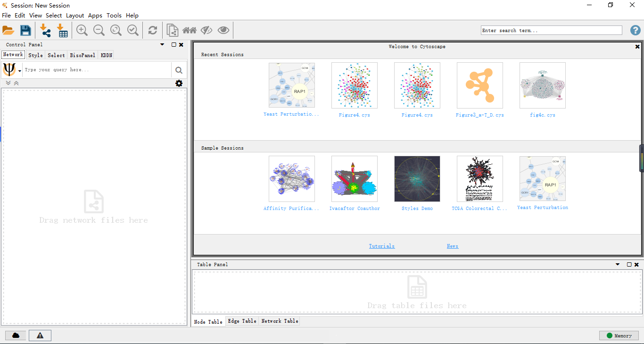Viewport: 644px width, 344px height.
Task: Collapse all networks double-up arrows
Action: (16, 83)
